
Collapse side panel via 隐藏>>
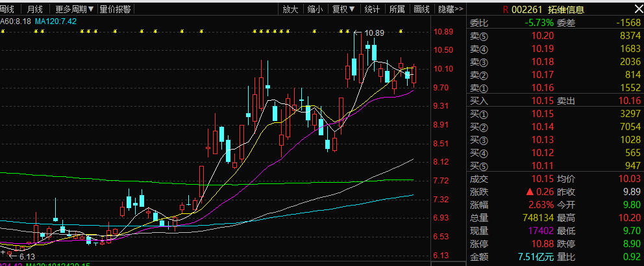[451, 9]
